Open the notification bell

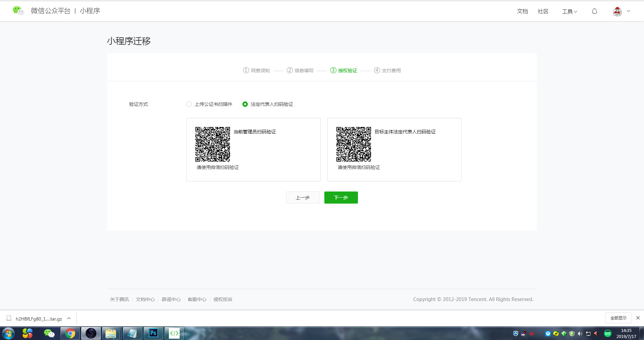click(594, 11)
